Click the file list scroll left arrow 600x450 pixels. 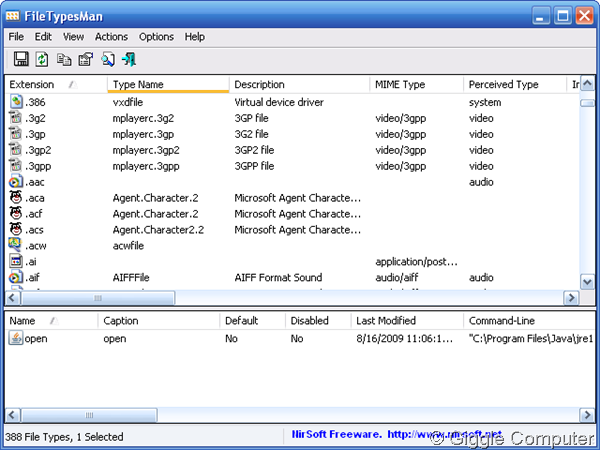[x=12, y=298]
